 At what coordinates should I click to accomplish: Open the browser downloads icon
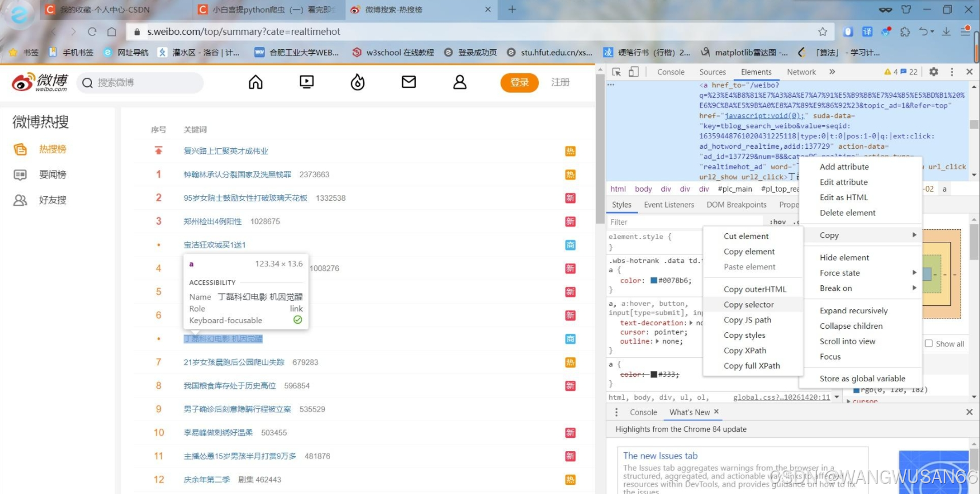(x=946, y=32)
